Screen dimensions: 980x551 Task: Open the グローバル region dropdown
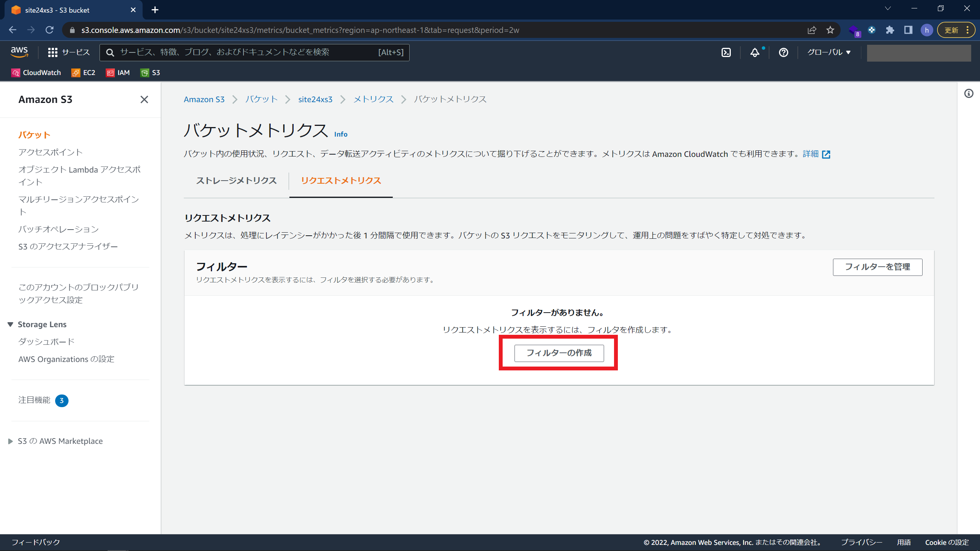coord(829,52)
